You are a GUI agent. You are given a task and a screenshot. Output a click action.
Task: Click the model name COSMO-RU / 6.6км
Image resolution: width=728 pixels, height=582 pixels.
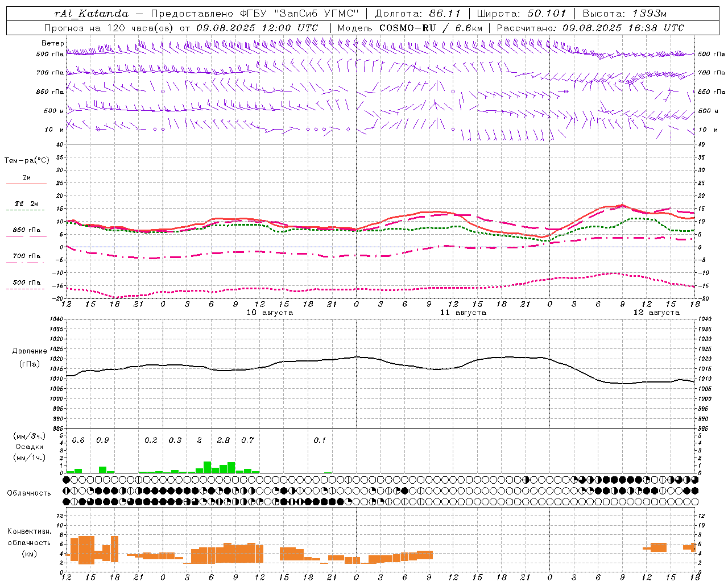[x=431, y=28]
